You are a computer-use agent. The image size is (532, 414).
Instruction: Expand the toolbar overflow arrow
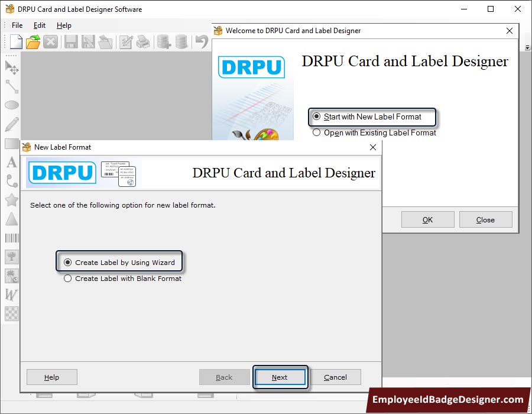[528, 48]
